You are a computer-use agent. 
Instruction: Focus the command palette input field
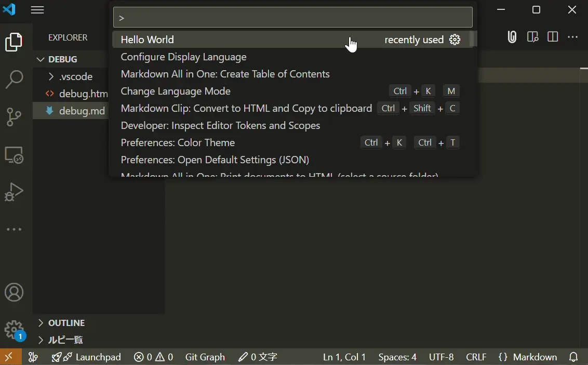293,17
